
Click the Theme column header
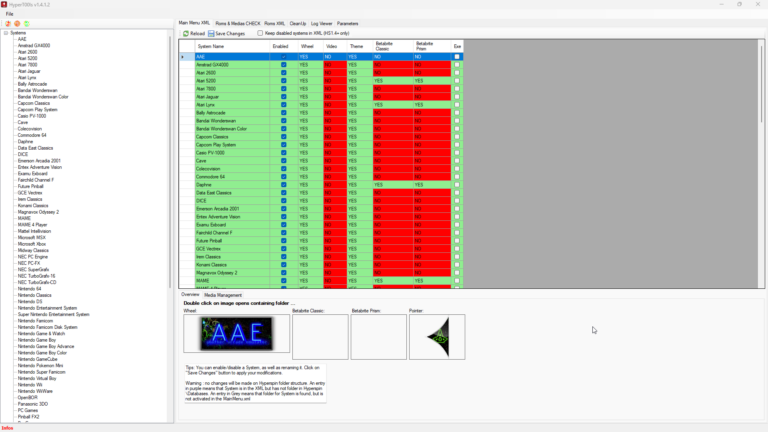coord(360,46)
